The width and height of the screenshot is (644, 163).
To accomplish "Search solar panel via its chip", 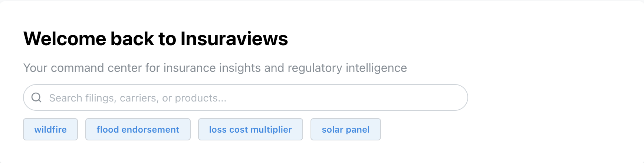I will click(345, 129).
